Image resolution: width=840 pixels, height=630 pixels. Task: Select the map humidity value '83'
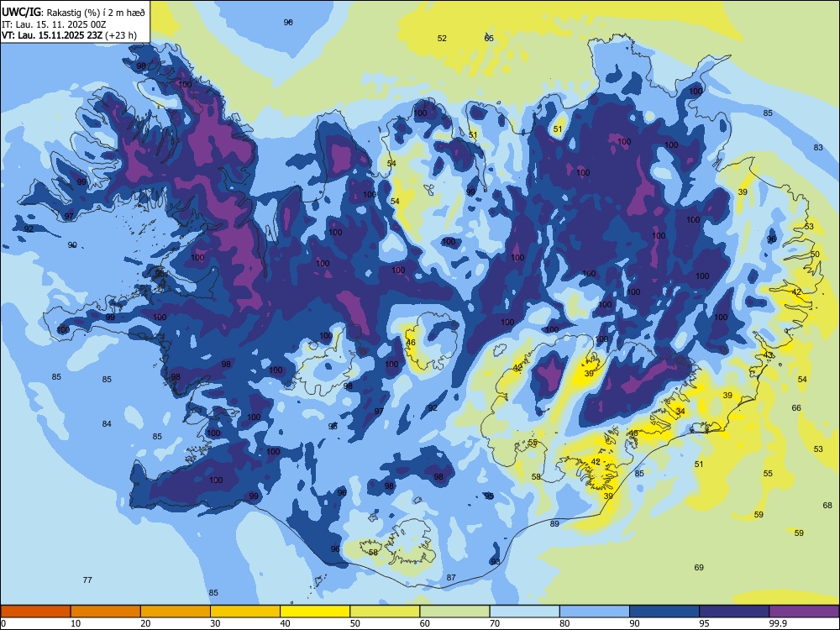(818, 147)
